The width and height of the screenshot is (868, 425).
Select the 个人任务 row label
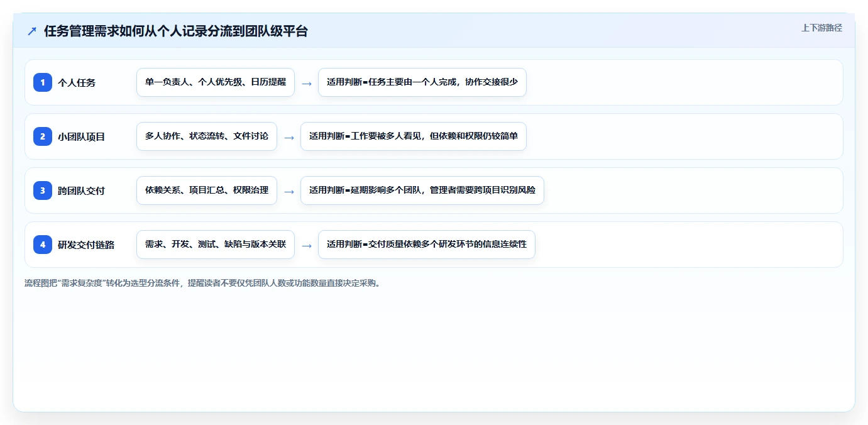[77, 82]
